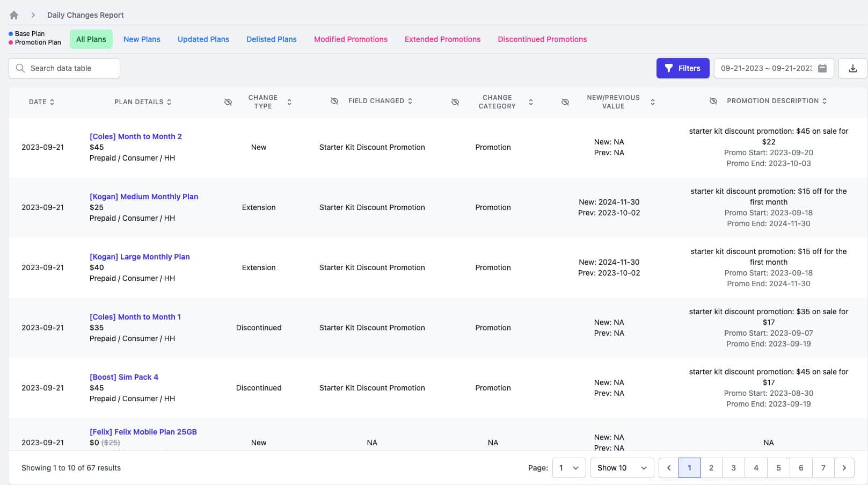868x485 pixels.
Task: Open the date range selector field
Action: [x=765, y=68]
